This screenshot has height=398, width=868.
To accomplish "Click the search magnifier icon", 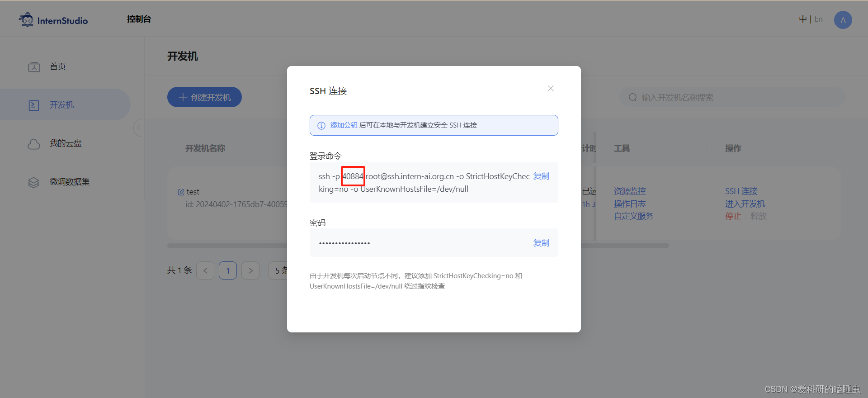I will [633, 97].
